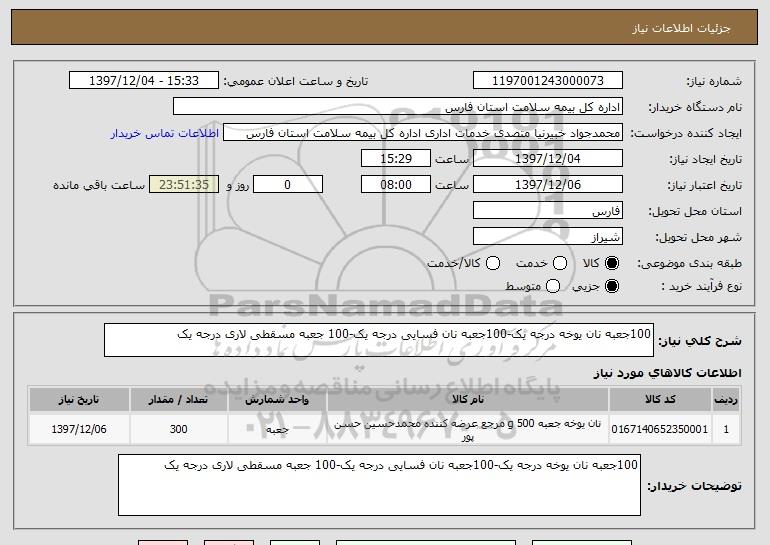The height and width of the screenshot is (545, 770).
Task: Click the unit cell جعبه
Action: point(277,429)
